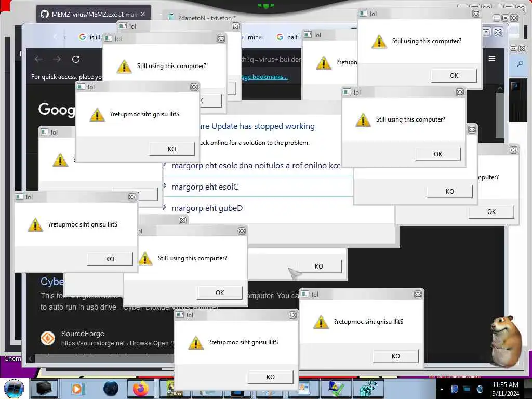Go back with Firefox's back arrow
This screenshot has width=532, height=399.
point(38,59)
